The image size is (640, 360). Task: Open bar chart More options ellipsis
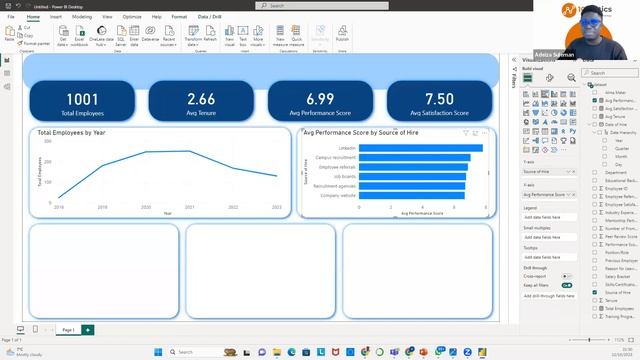[x=484, y=133]
